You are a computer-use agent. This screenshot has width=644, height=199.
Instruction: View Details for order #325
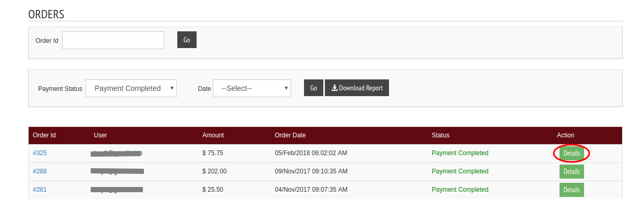click(x=572, y=154)
